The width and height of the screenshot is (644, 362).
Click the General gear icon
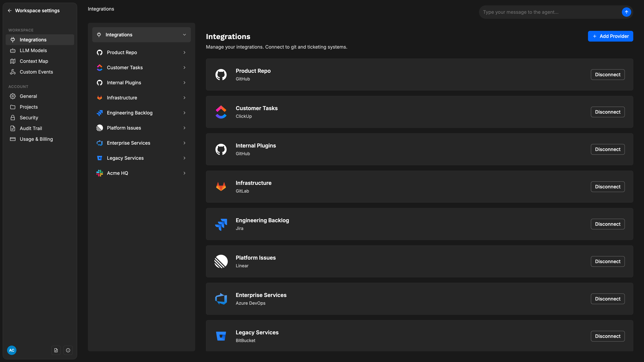pyautogui.click(x=13, y=96)
